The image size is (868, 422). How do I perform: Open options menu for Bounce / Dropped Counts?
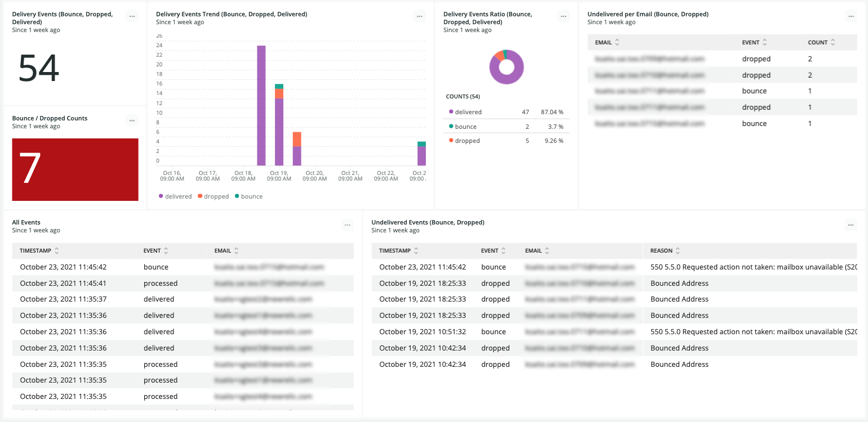132,120
